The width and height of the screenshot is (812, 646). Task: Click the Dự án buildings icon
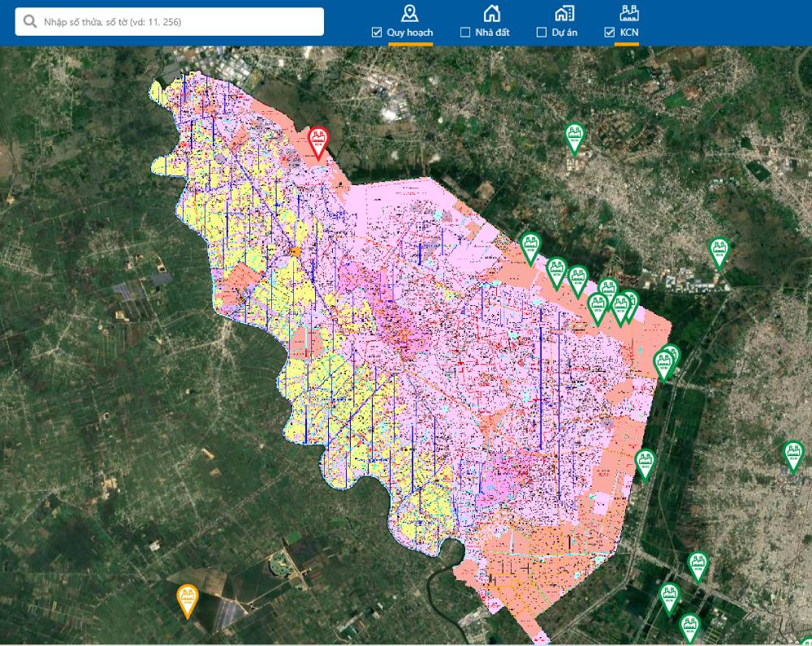(564, 13)
